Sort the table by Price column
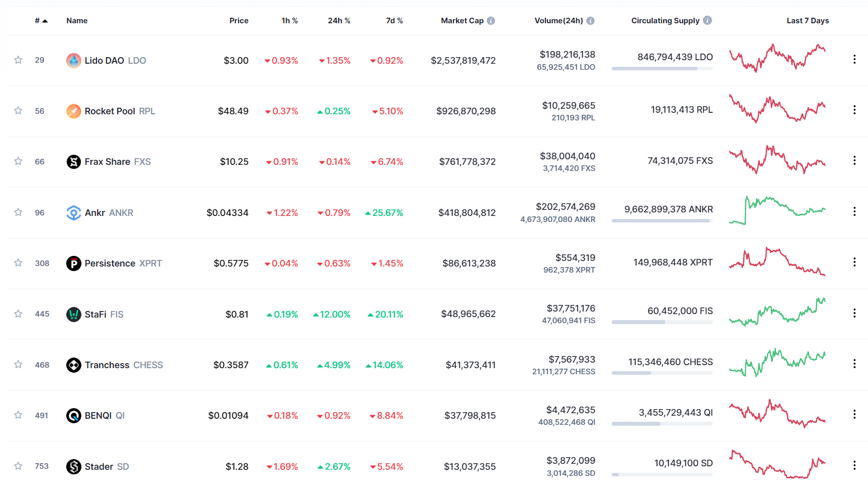This screenshot has width=868, height=487. (239, 21)
